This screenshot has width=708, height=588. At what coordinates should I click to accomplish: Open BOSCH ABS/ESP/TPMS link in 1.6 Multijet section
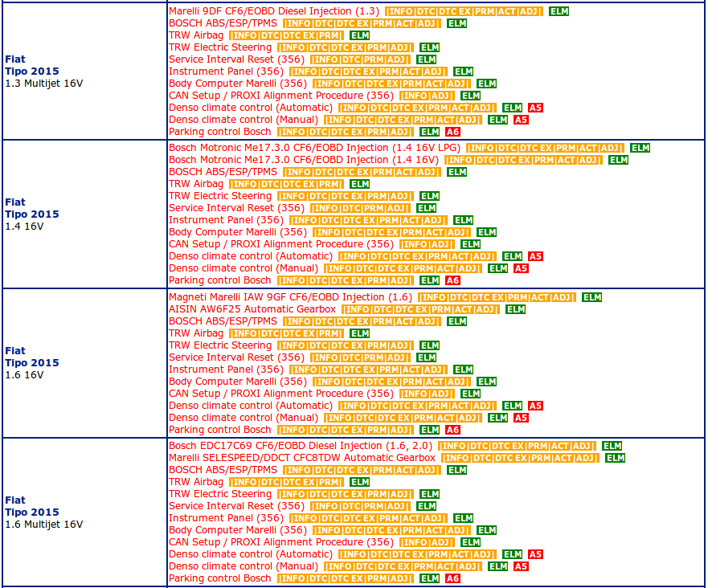pyautogui.click(x=223, y=470)
